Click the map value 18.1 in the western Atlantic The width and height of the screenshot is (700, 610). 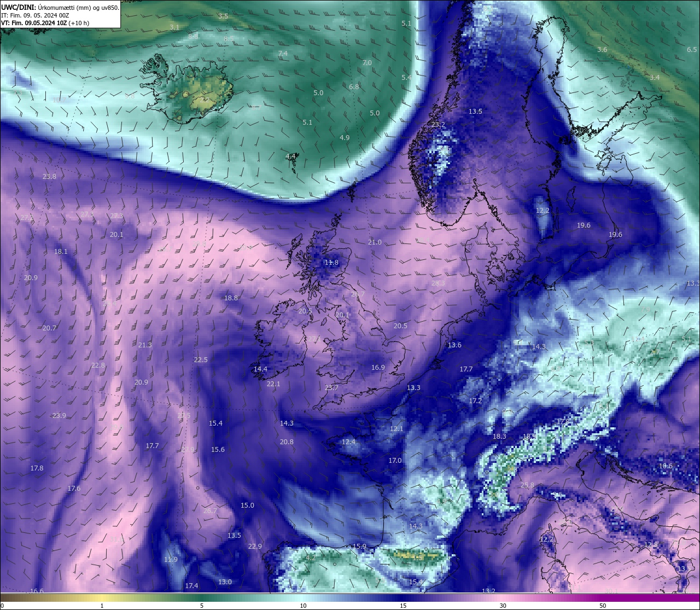61,251
